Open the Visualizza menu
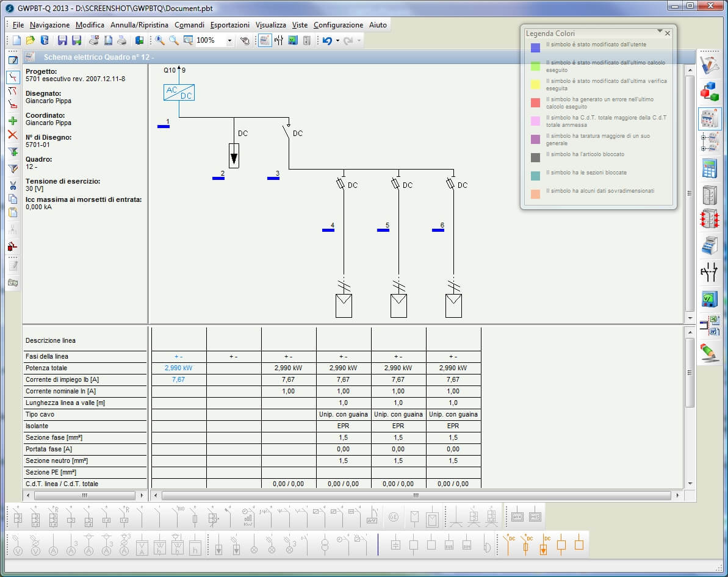 click(x=271, y=24)
